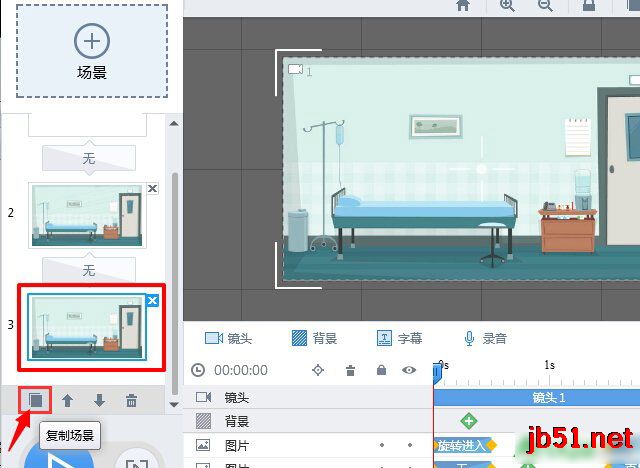Add background with green plus on timeline
Screen dimensions: 640x468
click(469, 421)
